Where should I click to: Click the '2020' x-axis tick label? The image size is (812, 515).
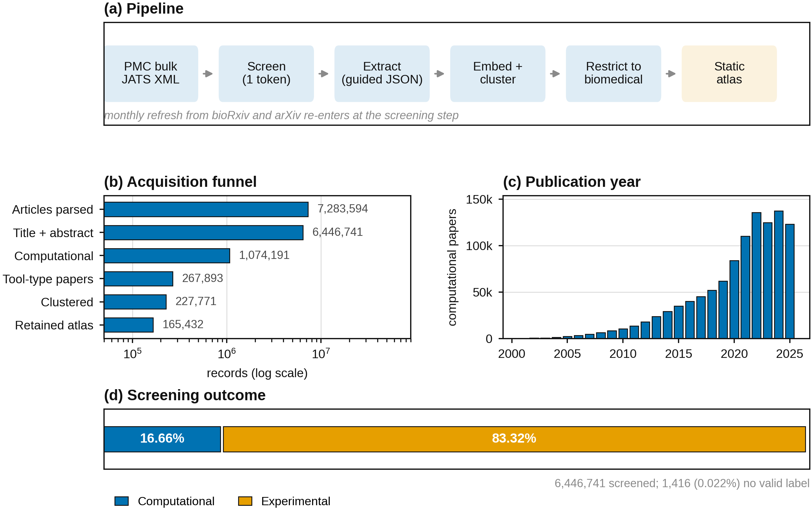[734, 353]
